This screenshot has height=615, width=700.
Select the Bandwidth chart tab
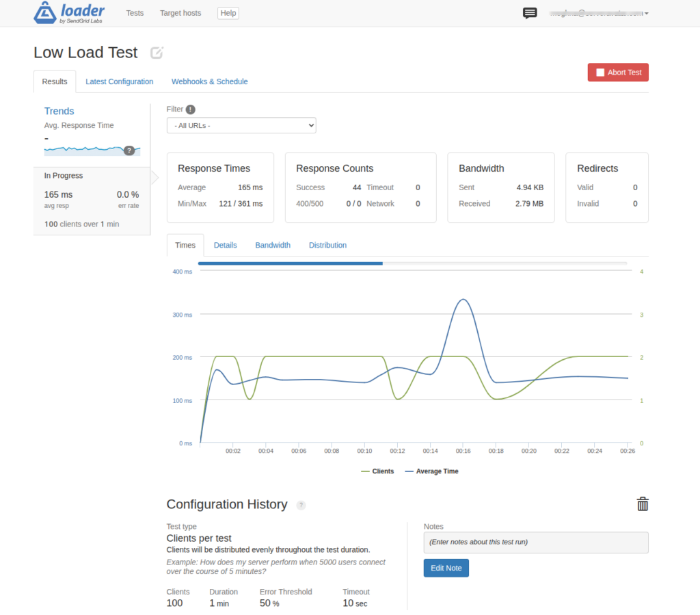pos(273,245)
